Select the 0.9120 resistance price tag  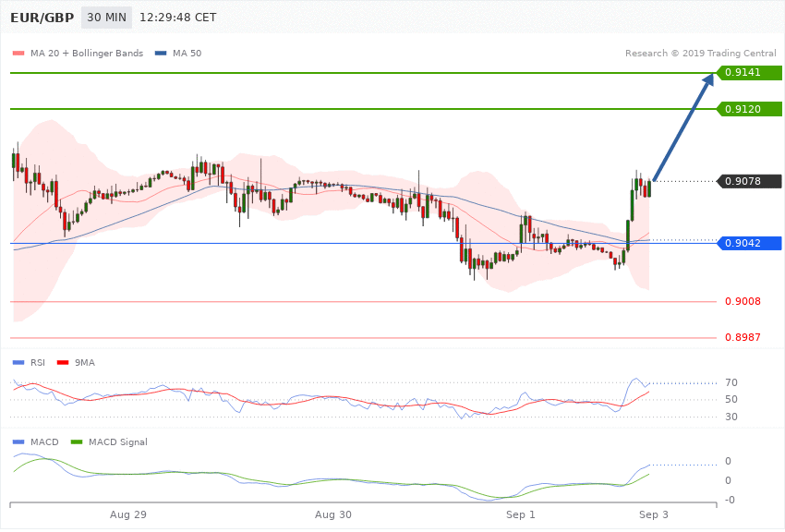[749, 109]
